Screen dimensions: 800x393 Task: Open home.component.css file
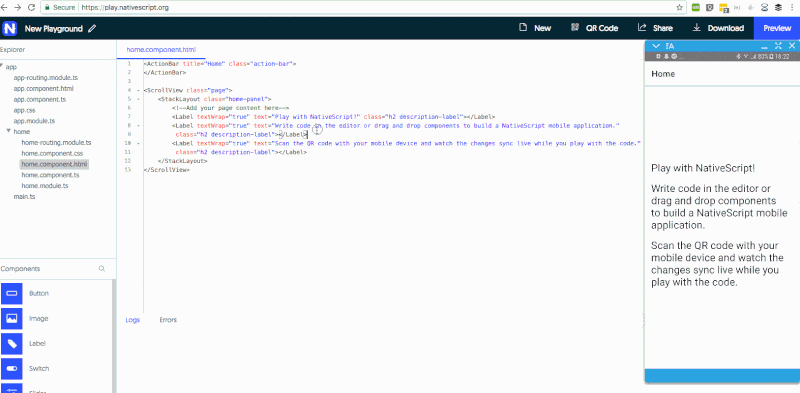tap(52, 153)
